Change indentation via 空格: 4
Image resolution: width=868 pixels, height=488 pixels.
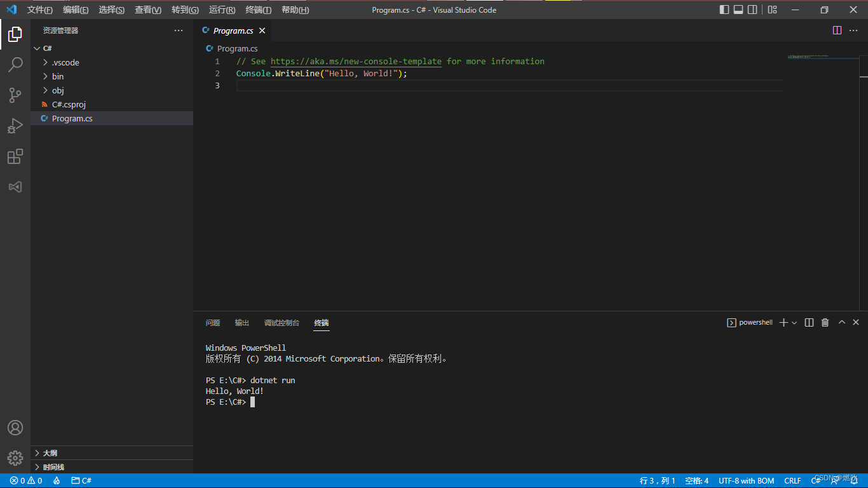696,481
